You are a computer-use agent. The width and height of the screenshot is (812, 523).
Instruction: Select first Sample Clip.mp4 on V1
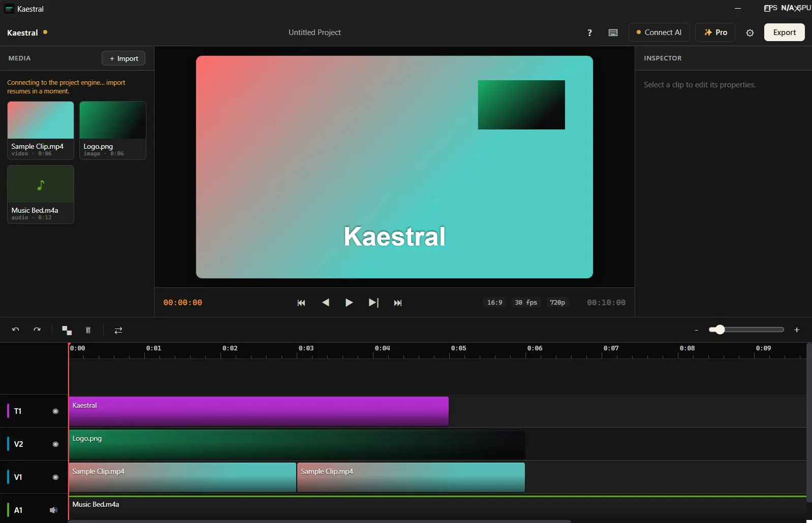click(x=182, y=477)
